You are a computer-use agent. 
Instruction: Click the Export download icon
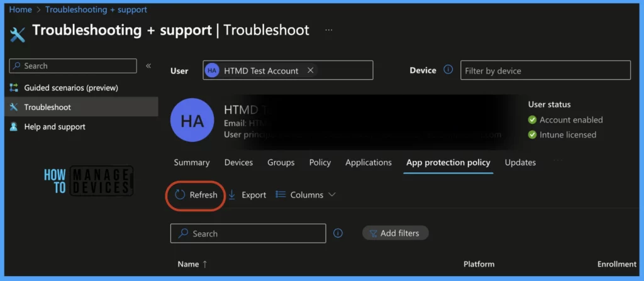232,195
